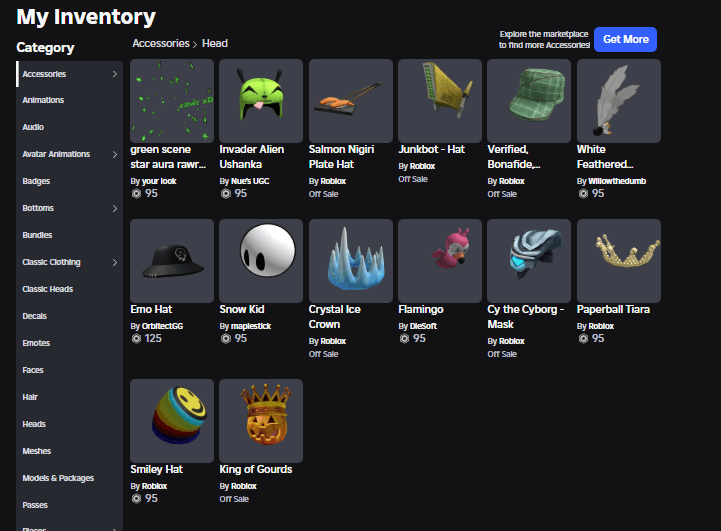
Task: Click the Robux icon under Snow Kid
Action: point(226,339)
